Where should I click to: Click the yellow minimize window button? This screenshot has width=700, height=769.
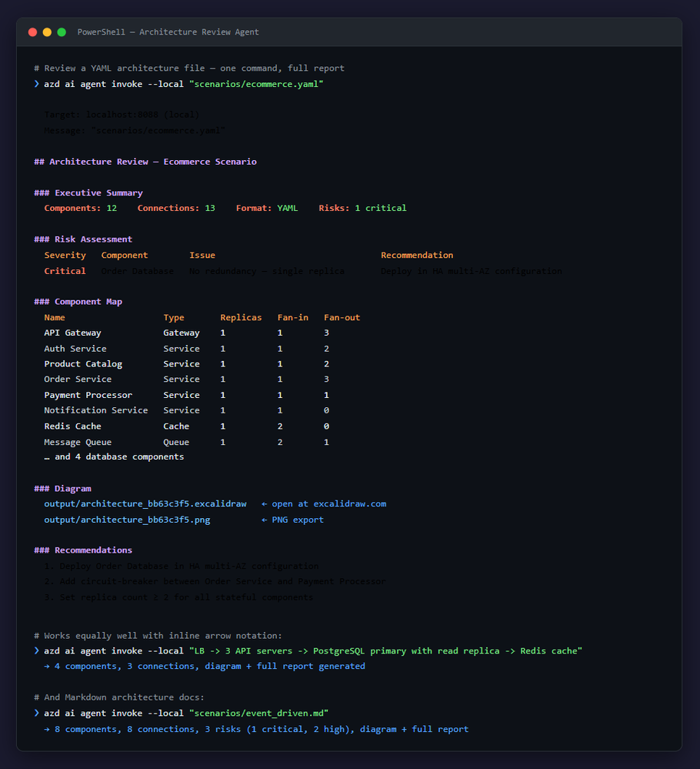pos(47,32)
